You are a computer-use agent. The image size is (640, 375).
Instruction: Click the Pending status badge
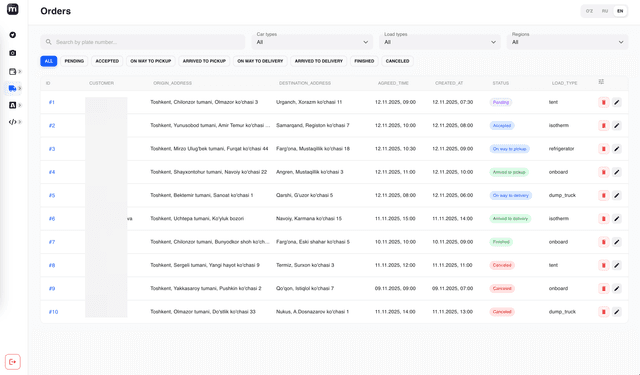pyautogui.click(x=501, y=102)
